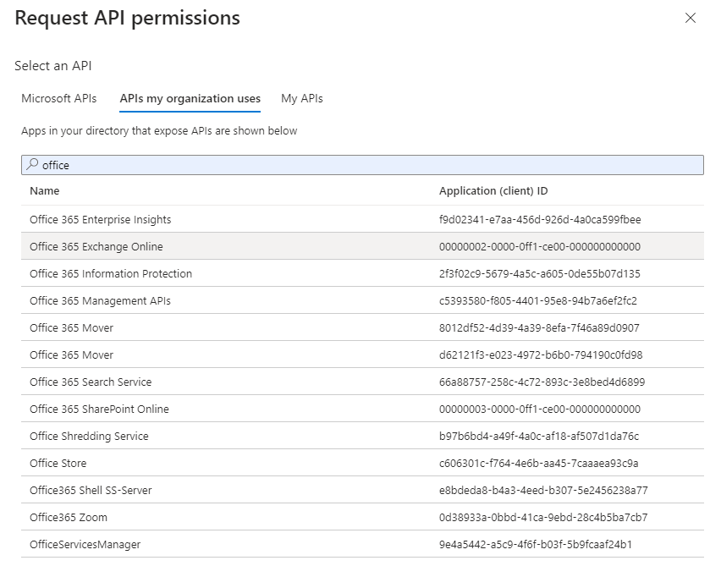The height and width of the screenshot is (588, 721).
Task: Click ID c5393580-f805-4401-95e8-94b7a6ef2fc2
Action: [538, 300]
